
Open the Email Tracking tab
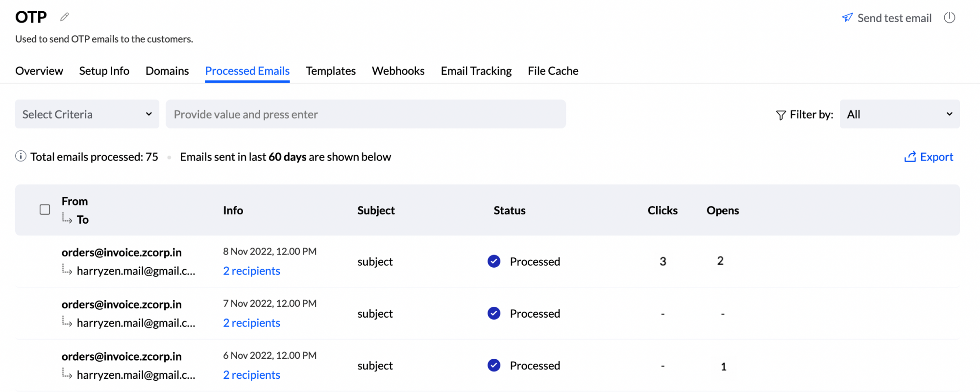[476, 71]
